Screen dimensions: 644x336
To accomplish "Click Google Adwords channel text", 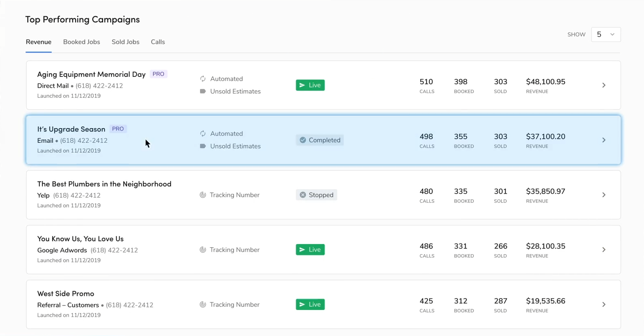I will [x=62, y=250].
